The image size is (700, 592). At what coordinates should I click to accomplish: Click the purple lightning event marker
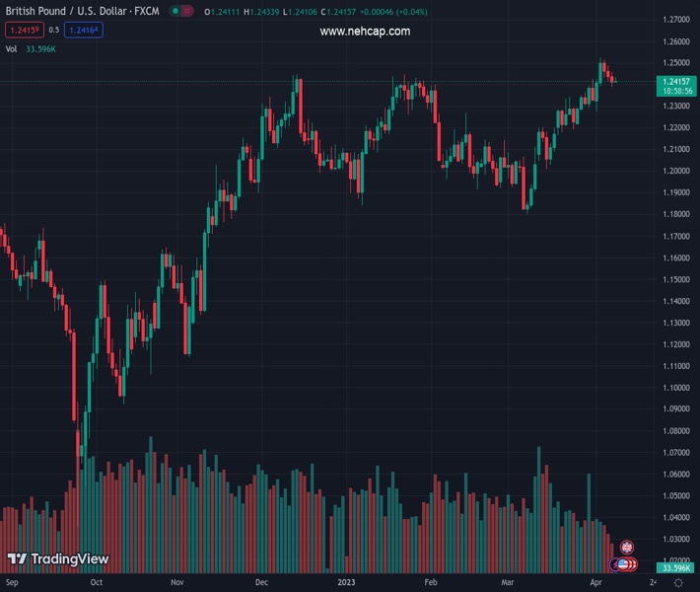pyautogui.click(x=615, y=564)
